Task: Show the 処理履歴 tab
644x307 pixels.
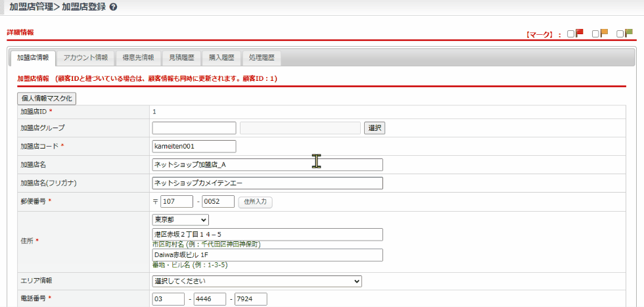Action: point(262,58)
